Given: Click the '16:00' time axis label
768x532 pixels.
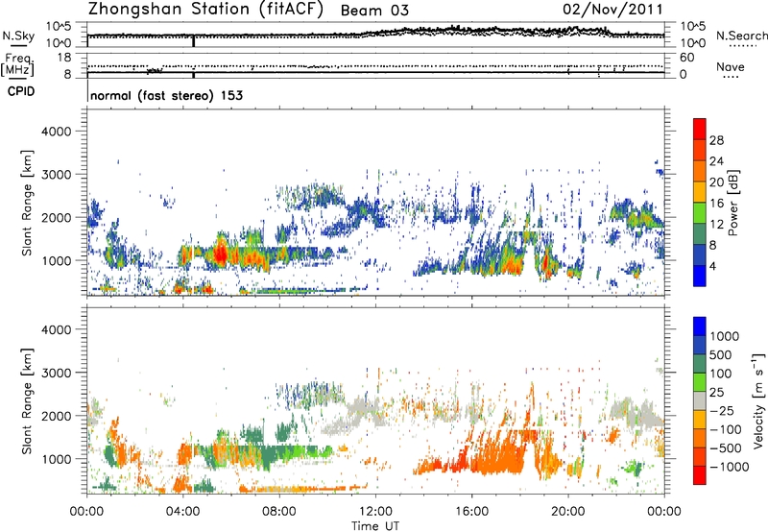Looking at the screenshot, I should (x=471, y=512).
